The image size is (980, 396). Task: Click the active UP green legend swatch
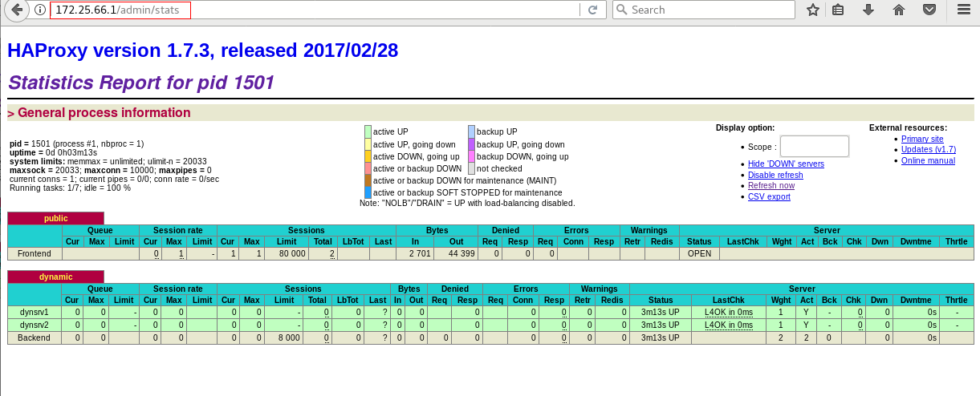tap(368, 131)
